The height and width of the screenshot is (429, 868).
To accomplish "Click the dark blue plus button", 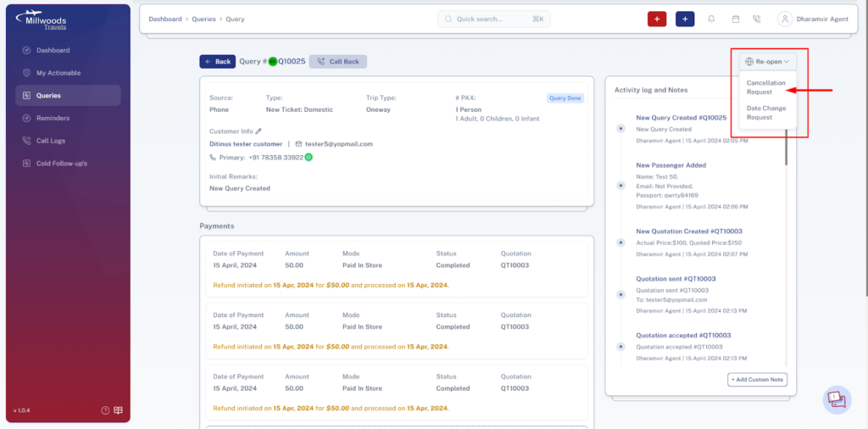I will coord(685,19).
